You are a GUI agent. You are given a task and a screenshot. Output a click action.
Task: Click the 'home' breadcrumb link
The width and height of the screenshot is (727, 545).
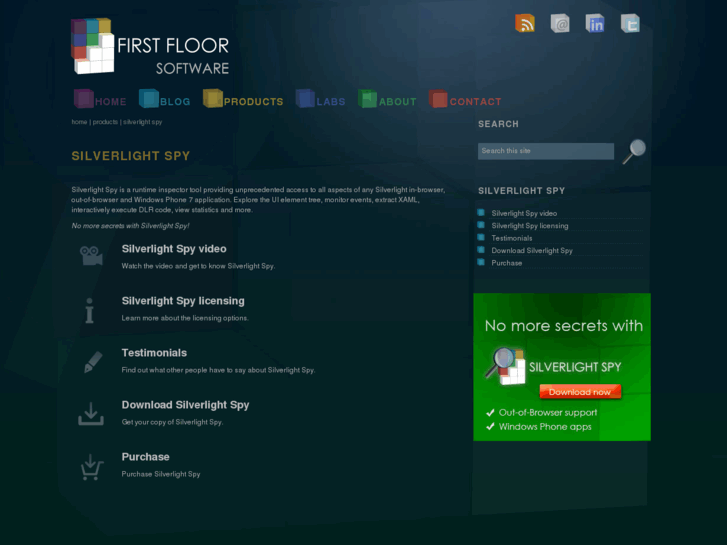click(x=79, y=122)
